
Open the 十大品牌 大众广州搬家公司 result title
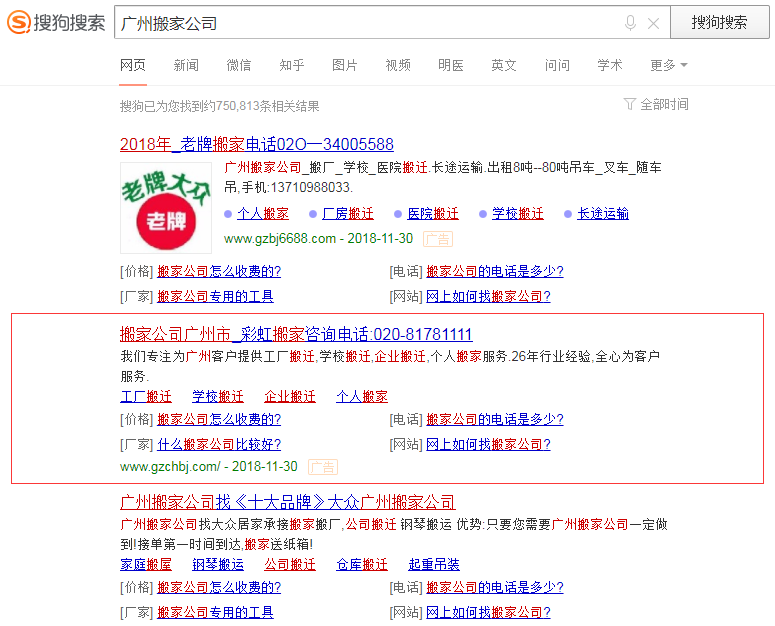coord(288,502)
